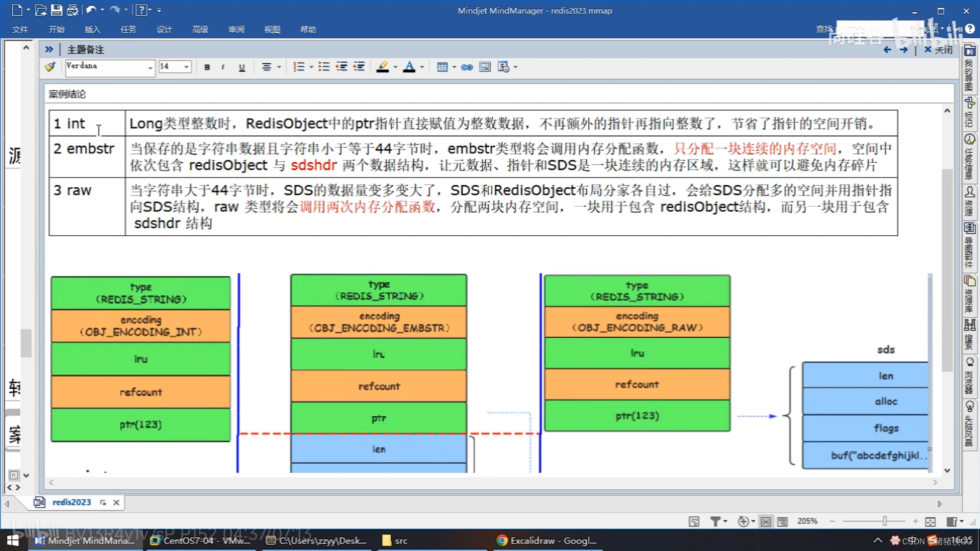Click the 关闭 button in notes pane
The image size is (980, 551).
point(939,49)
